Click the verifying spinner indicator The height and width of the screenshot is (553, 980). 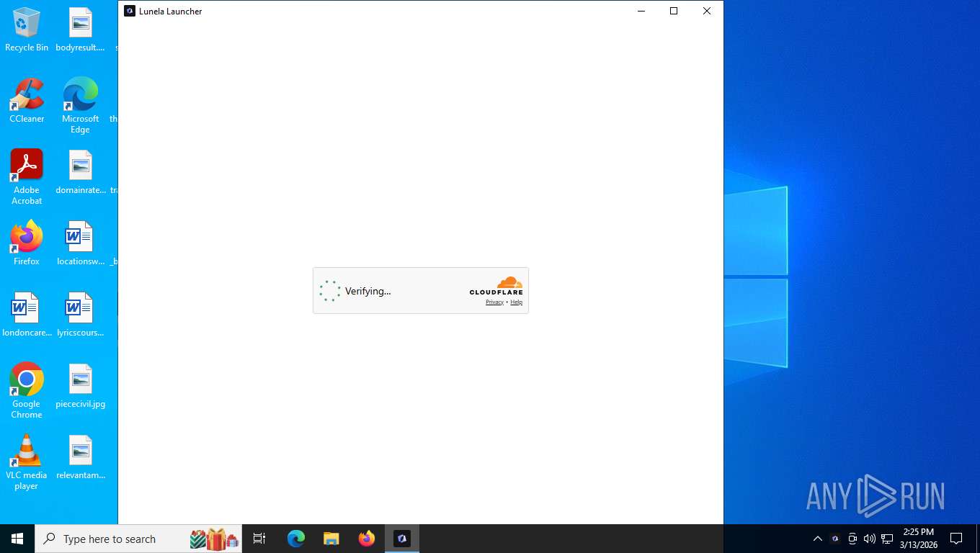coord(330,291)
